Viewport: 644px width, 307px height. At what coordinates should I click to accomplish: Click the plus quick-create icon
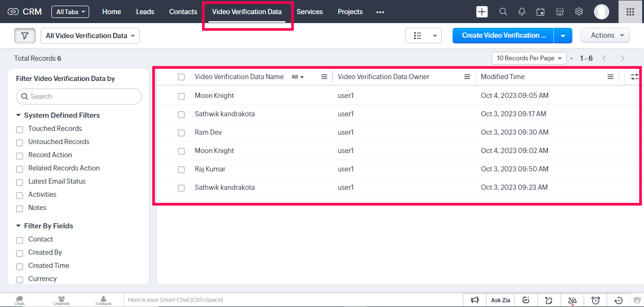(482, 12)
